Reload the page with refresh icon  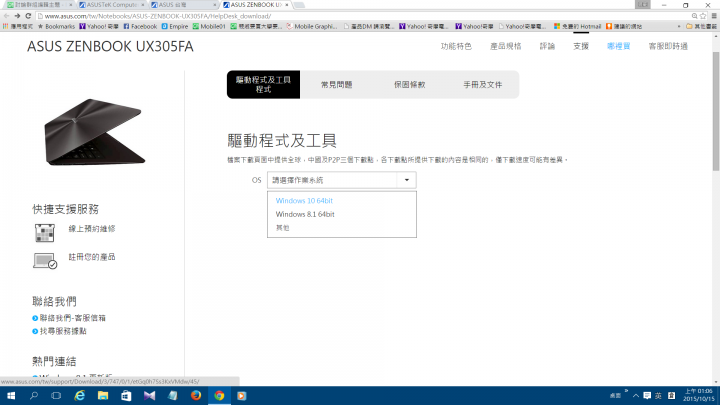(x=28, y=16)
